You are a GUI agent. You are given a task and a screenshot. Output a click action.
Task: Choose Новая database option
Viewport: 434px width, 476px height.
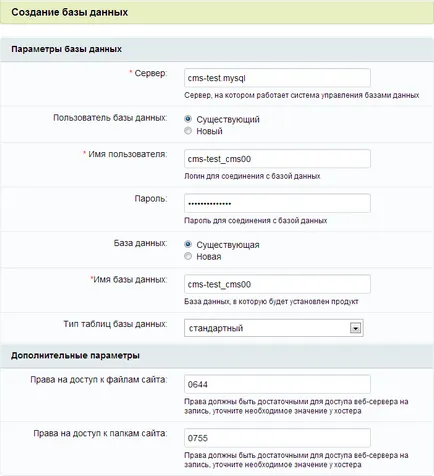188,256
